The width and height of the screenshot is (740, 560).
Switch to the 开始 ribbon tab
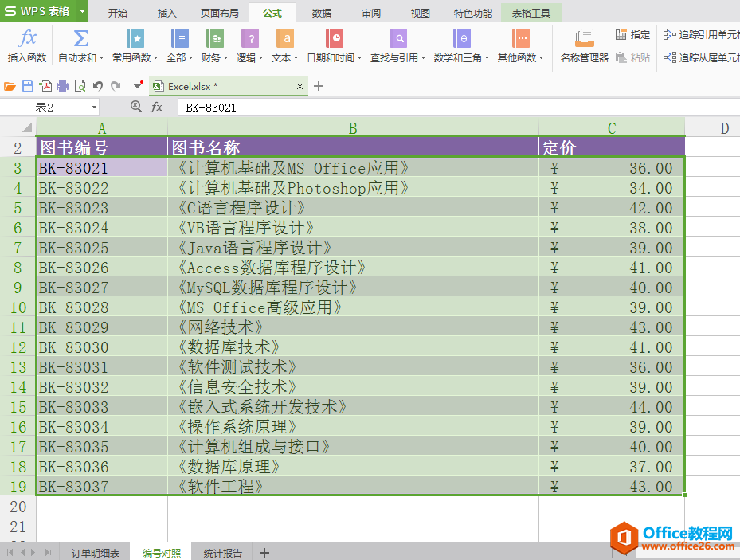pyautogui.click(x=118, y=14)
